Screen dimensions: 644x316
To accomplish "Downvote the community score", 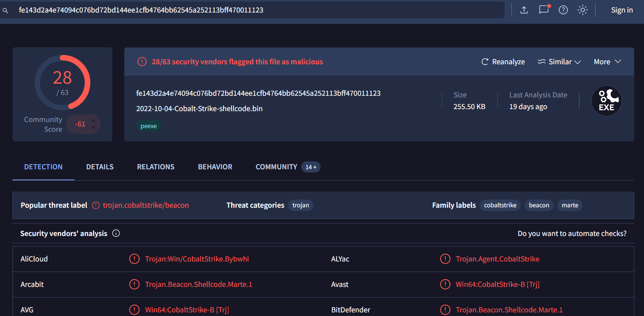I will [x=93, y=128].
